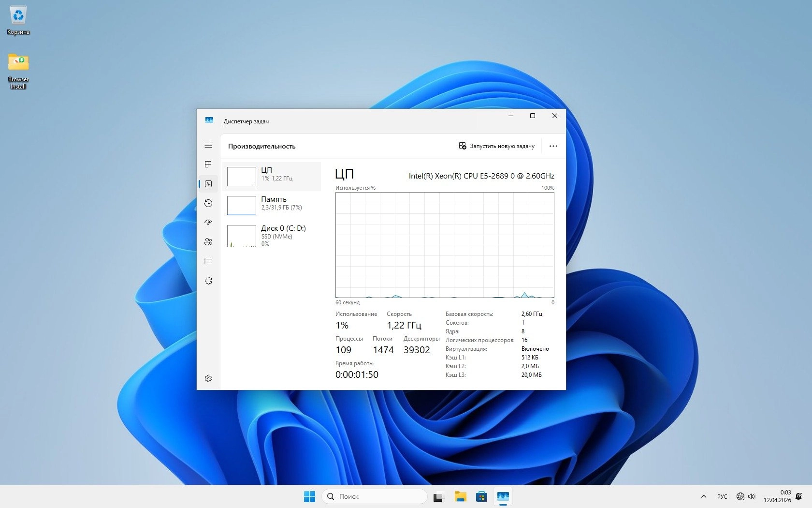Open the Windows Start menu
This screenshot has height=508, width=812.
309,496
